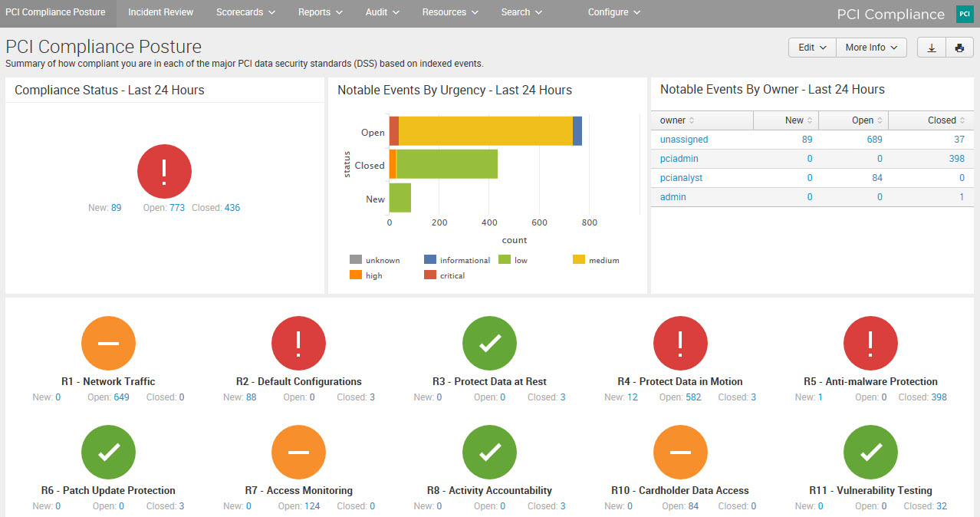Click the orange warning icon for R1 - Network Traffic

point(108,343)
